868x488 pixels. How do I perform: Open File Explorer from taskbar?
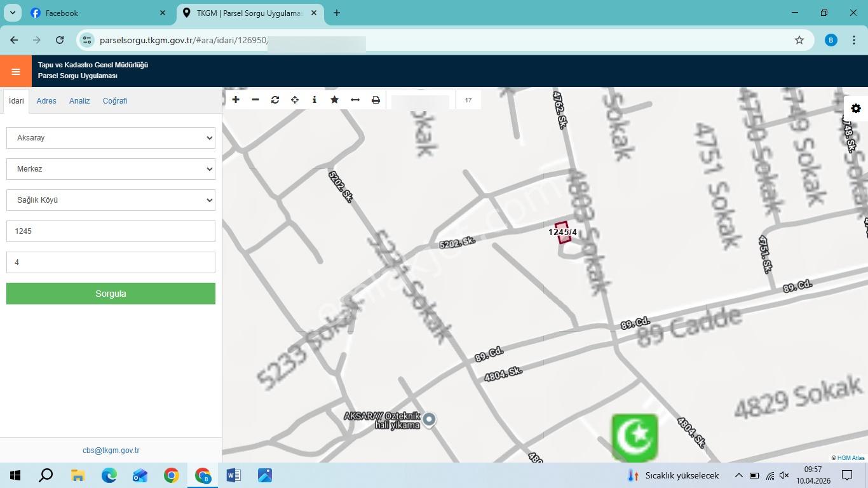78,475
